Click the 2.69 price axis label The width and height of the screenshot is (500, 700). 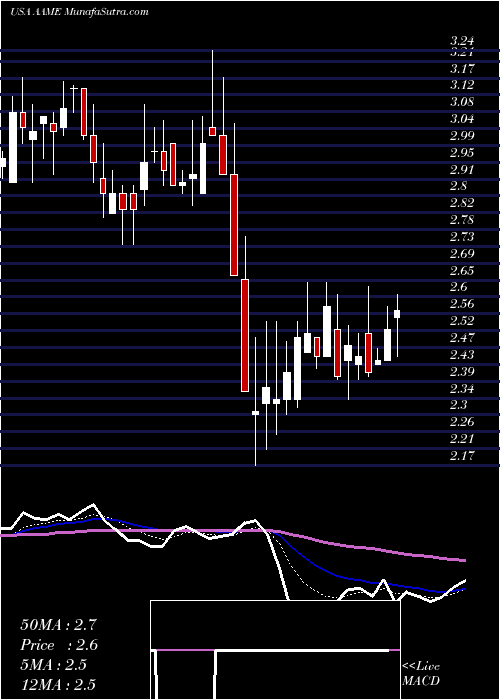click(x=462, y=254)
